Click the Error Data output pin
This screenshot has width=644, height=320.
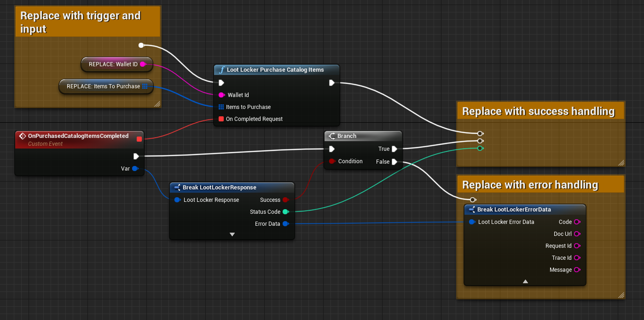285,224
